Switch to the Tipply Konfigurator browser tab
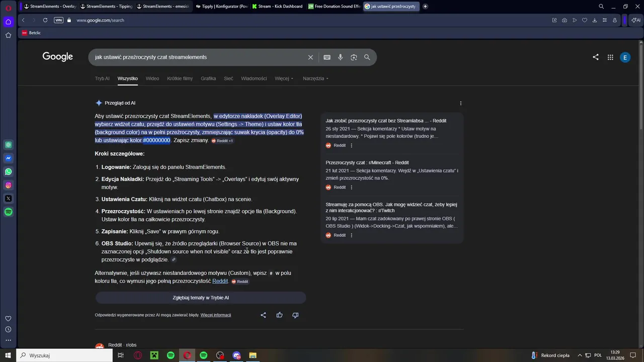This screenshot has width=644, height=362. point(221,7)
